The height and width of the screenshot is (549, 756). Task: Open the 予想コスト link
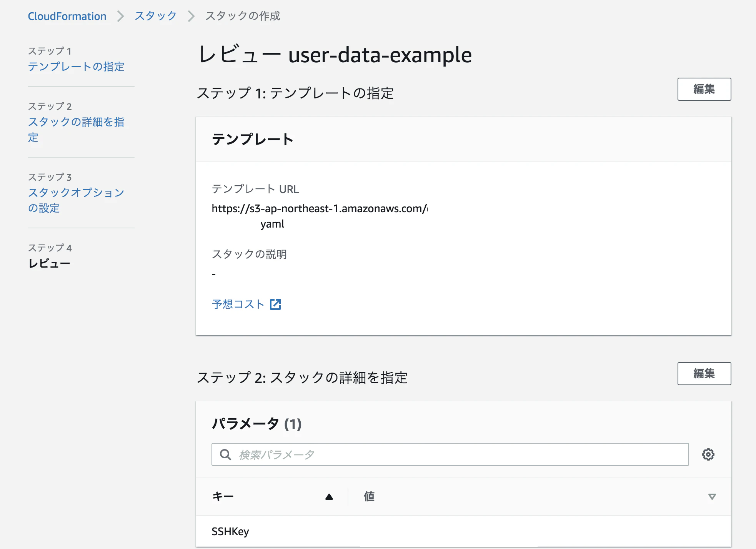pyautogui.click(x=238, y=304)
